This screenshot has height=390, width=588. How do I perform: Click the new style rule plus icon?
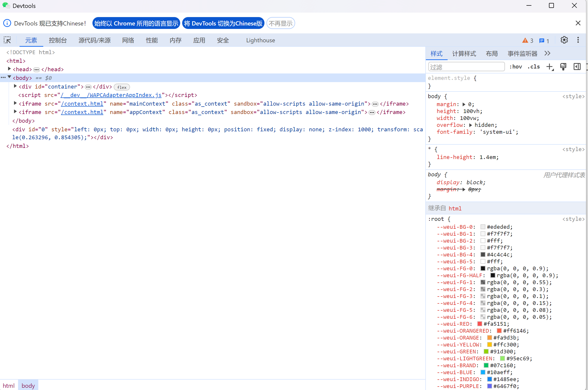tap(549, 67)
